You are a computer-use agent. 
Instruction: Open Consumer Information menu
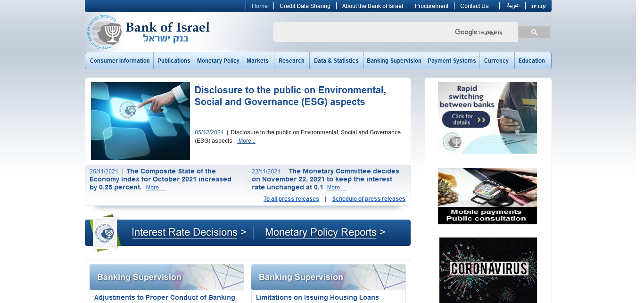click(120, 61)
